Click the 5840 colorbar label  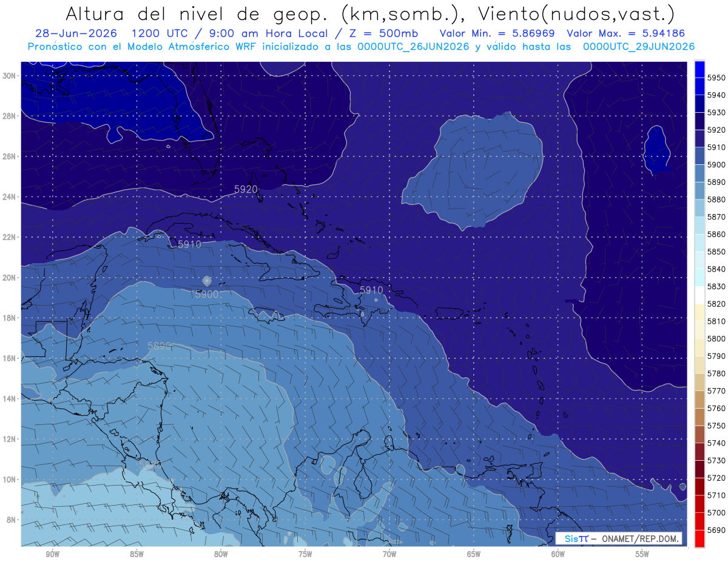[716, 269]
